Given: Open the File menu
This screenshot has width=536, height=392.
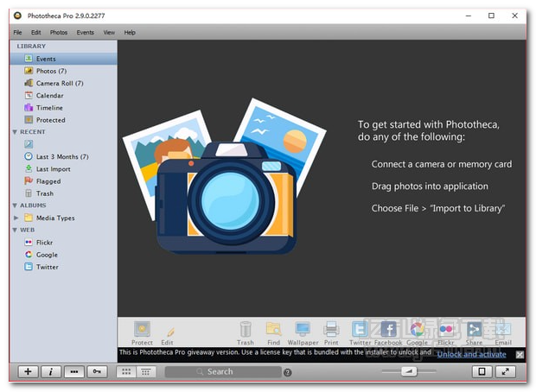Looking at the screenshot, I should tap(17, 33).
